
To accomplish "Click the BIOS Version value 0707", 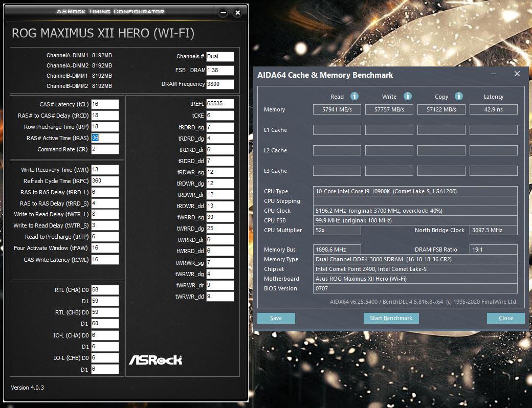I will [x=415, y=288].
